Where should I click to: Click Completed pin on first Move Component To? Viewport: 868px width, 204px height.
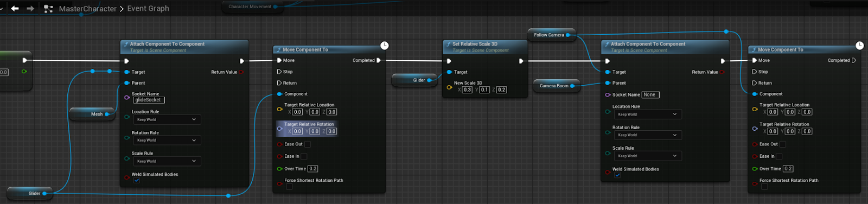pos(379,60)
